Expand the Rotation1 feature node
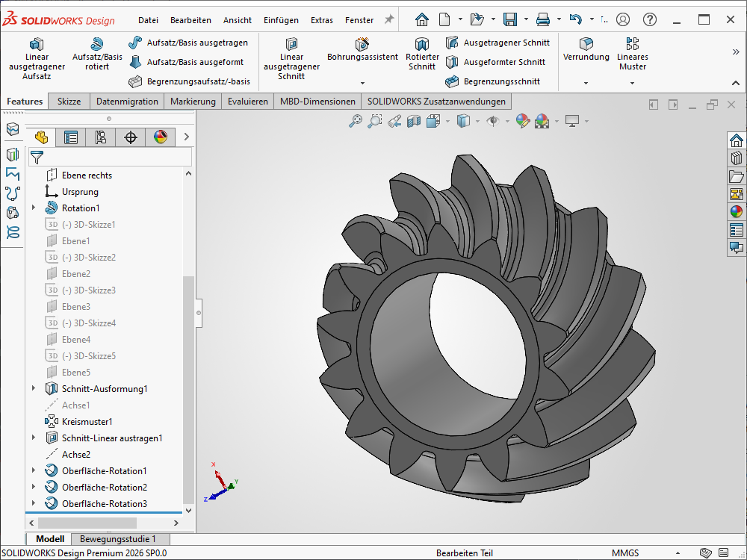 point(34,208)
